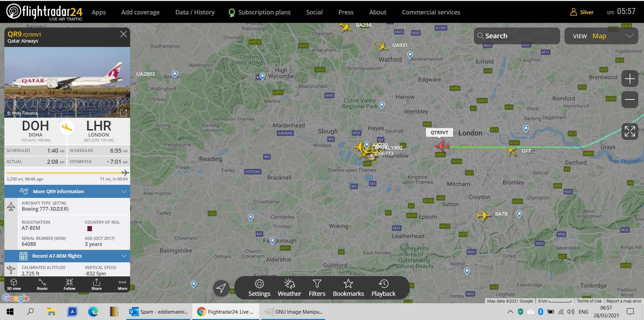Toggle Follow aircraft mode
The width and height of the screenshot is (644, 320).
(x=69, y=284)
